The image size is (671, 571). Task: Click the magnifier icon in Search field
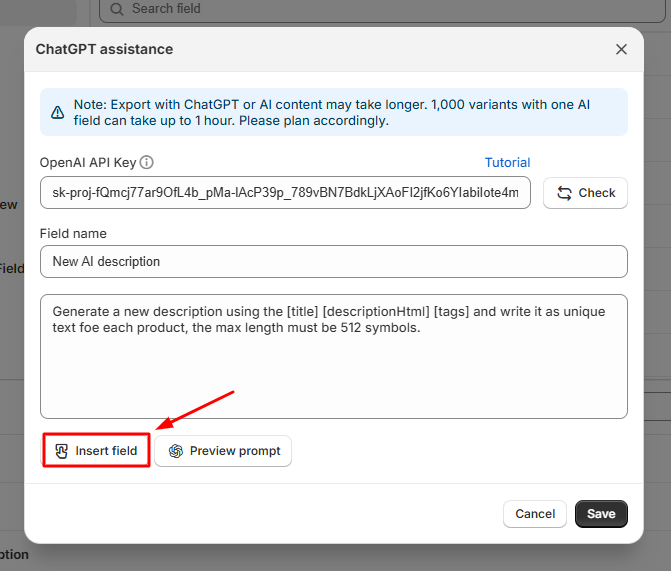[117, 9]
